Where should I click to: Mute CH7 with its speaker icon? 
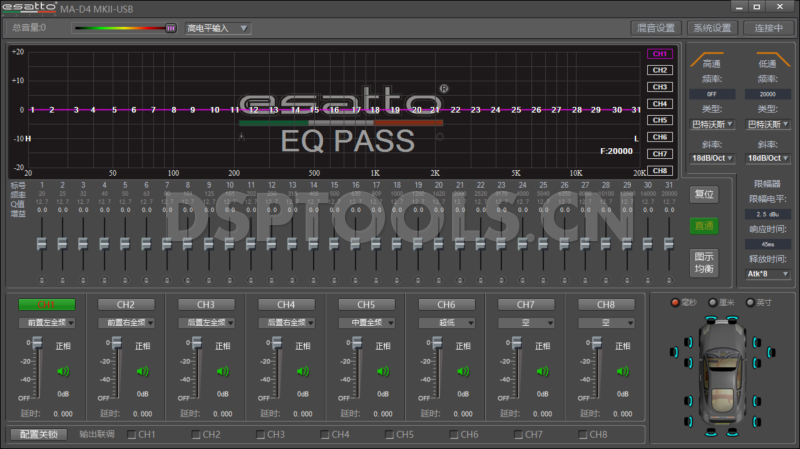pos(542,371)
